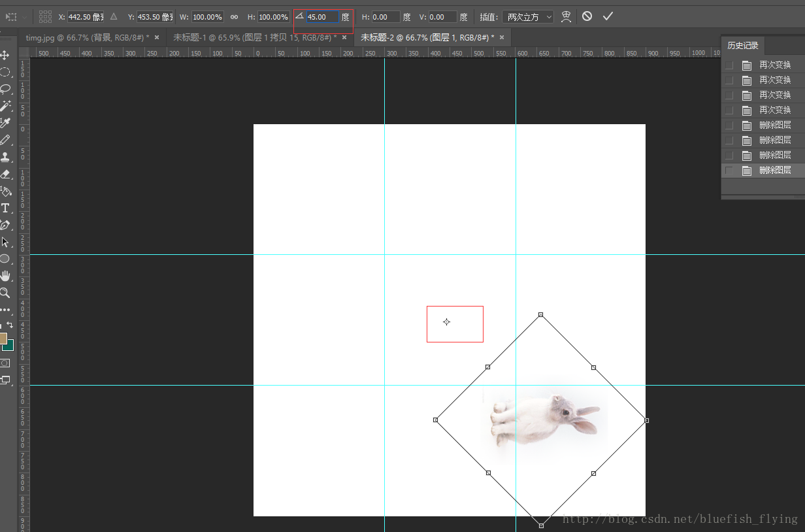The height and width of the screenshot is (532, 805).
Task: Select the Eyedropper tool
Action: pyautogui.click(x=5, y=123)
